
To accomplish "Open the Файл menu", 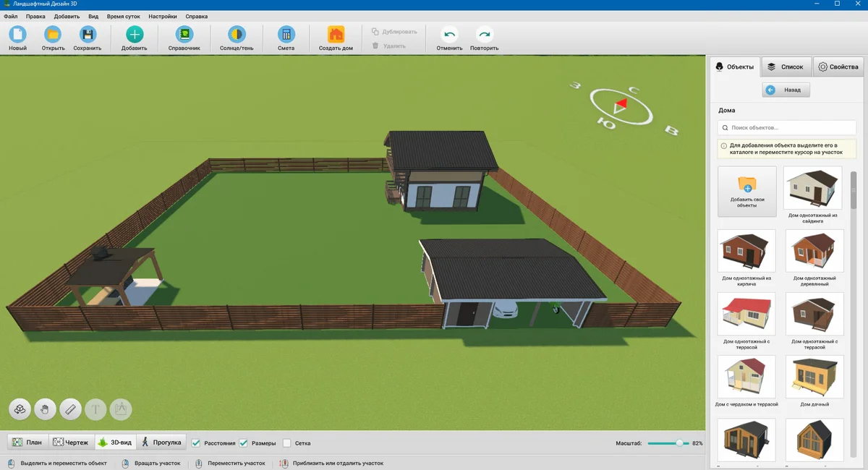I will (11, 16).
